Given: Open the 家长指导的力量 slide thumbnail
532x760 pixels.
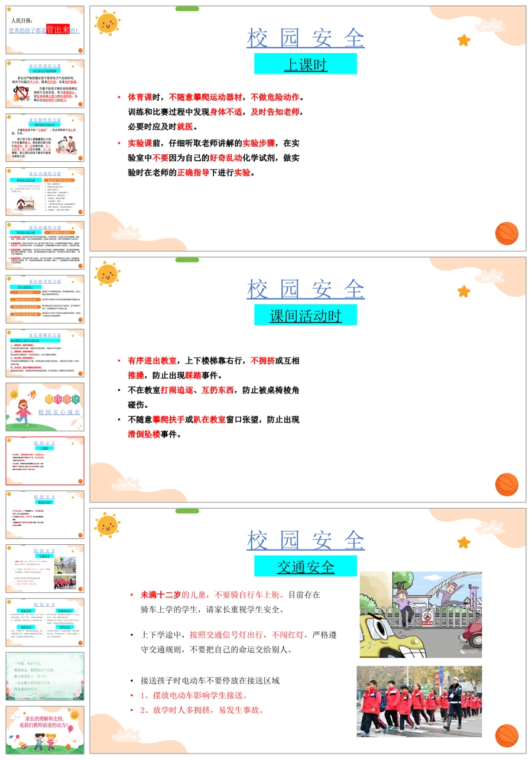Looking at the screenshot, I should coord(45,299).
